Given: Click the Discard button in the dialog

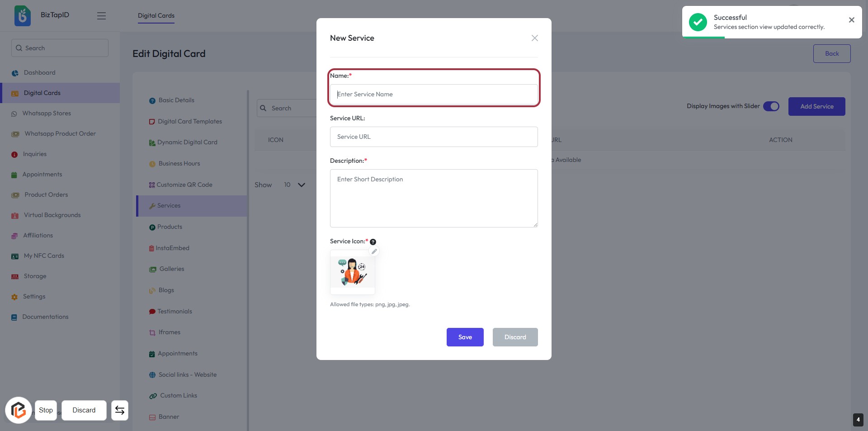Looking at the screenshot, I should (x=515, y=337).
